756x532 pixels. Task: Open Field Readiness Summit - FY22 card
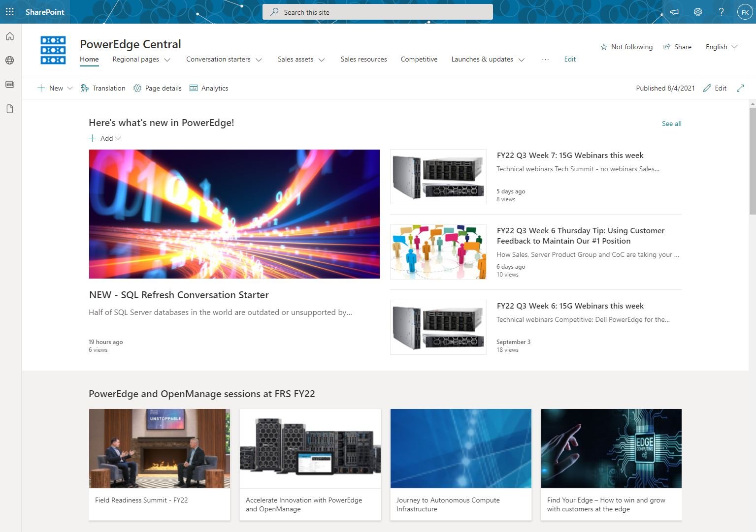[160, 465]
